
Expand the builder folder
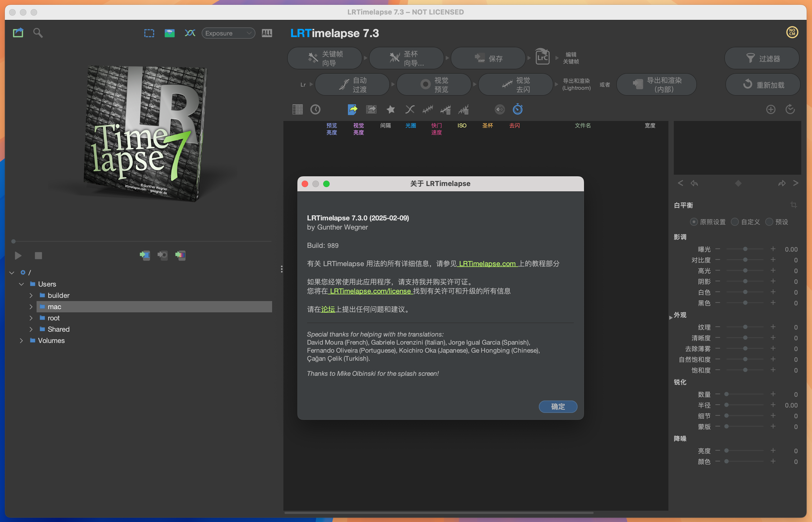click(x=31, y=295)
